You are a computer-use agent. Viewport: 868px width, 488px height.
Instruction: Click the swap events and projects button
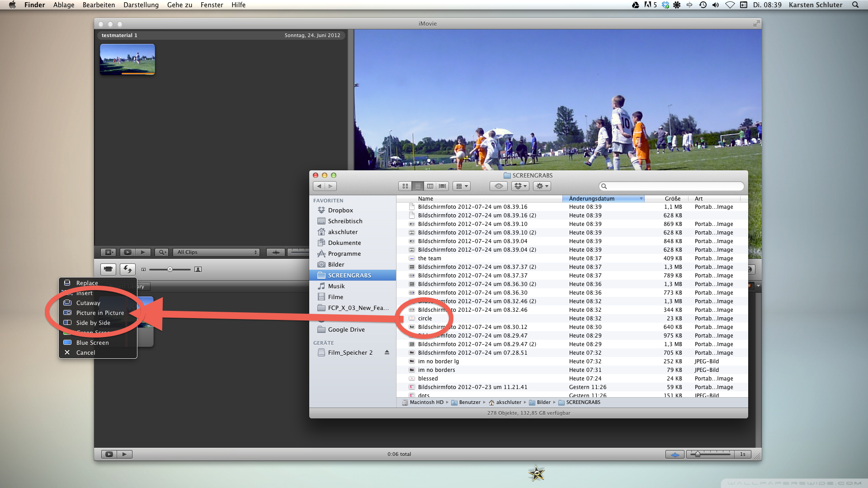127,269
